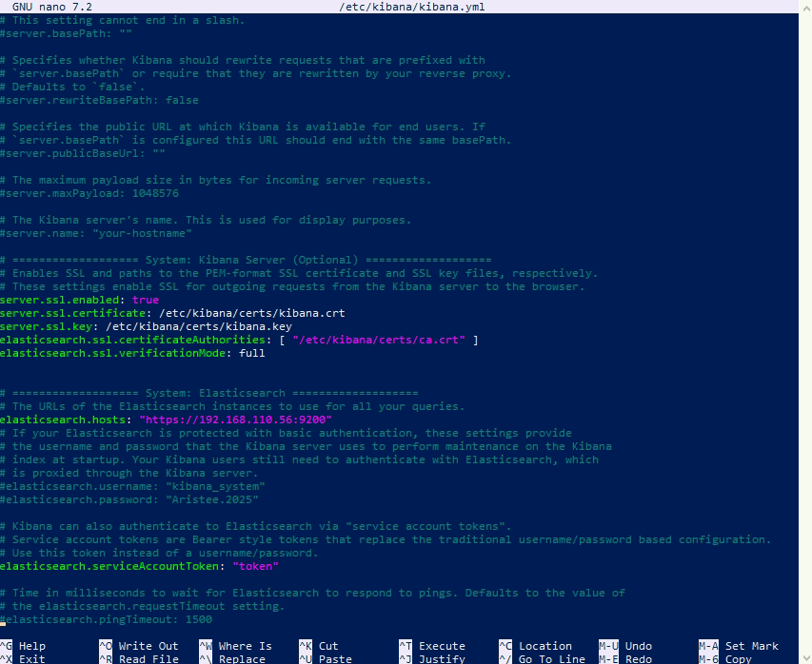Click the Read File shortcut
The height and width of the screenshot is (664, 812).
point(148,658)
